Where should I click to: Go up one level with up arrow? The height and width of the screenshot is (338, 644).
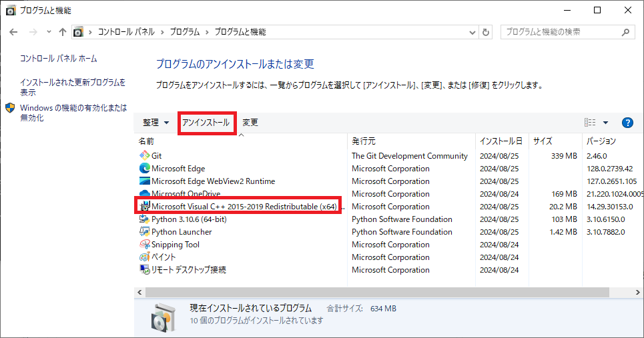pyautogui.click(x=63, y=32)
